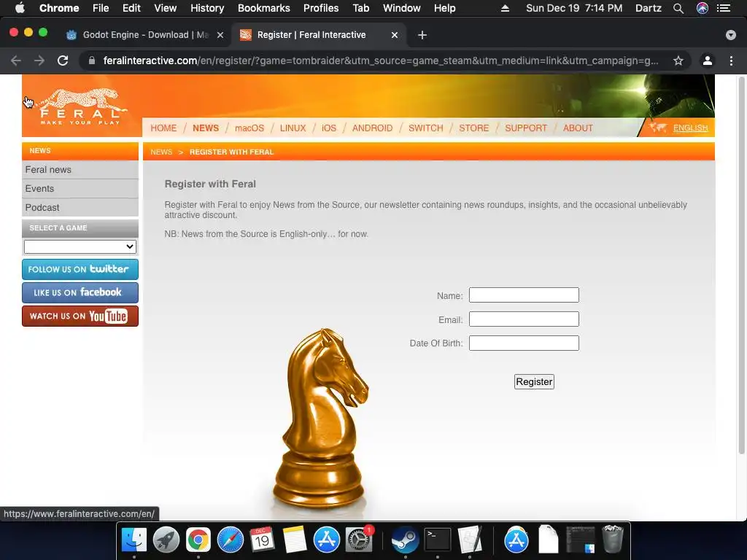Viewport: 747px width, 560px height.
Task: Open Notes from the dock
Action: click(x=295, y=540)
